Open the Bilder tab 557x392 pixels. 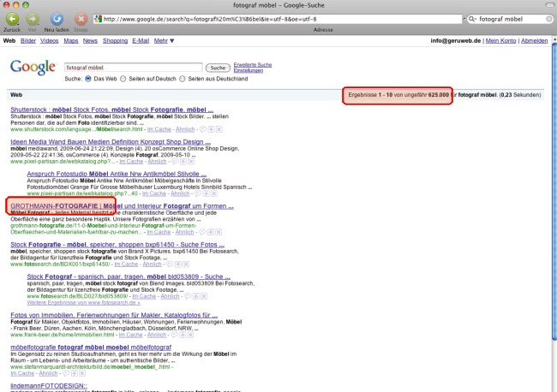pyautogui.click(x=28, y=41)
